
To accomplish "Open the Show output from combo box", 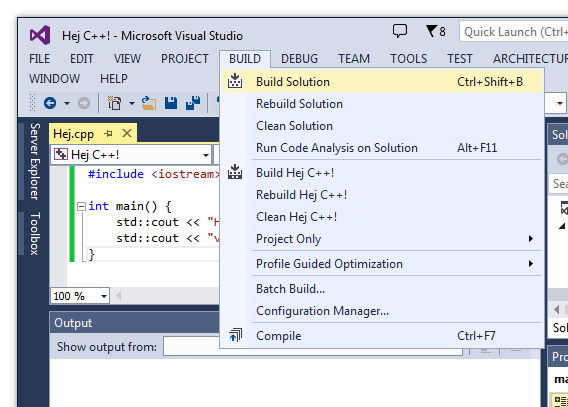I will pos(313,347).
